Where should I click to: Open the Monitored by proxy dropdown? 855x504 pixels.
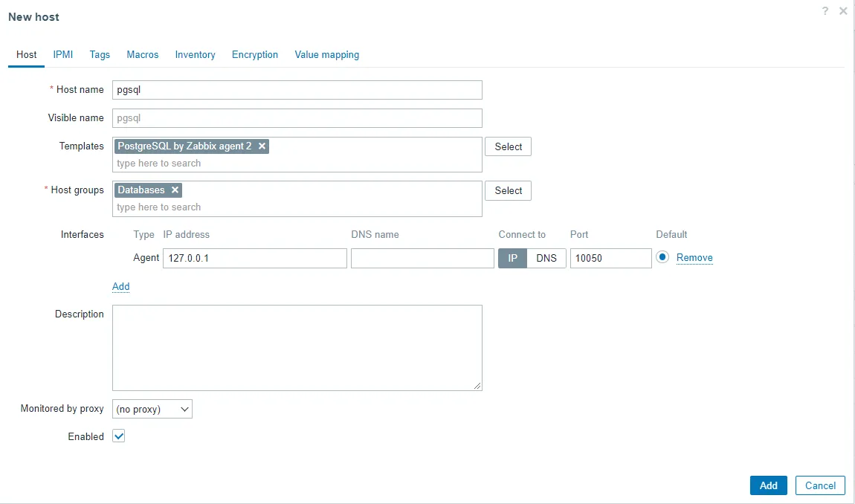(152, 409)
